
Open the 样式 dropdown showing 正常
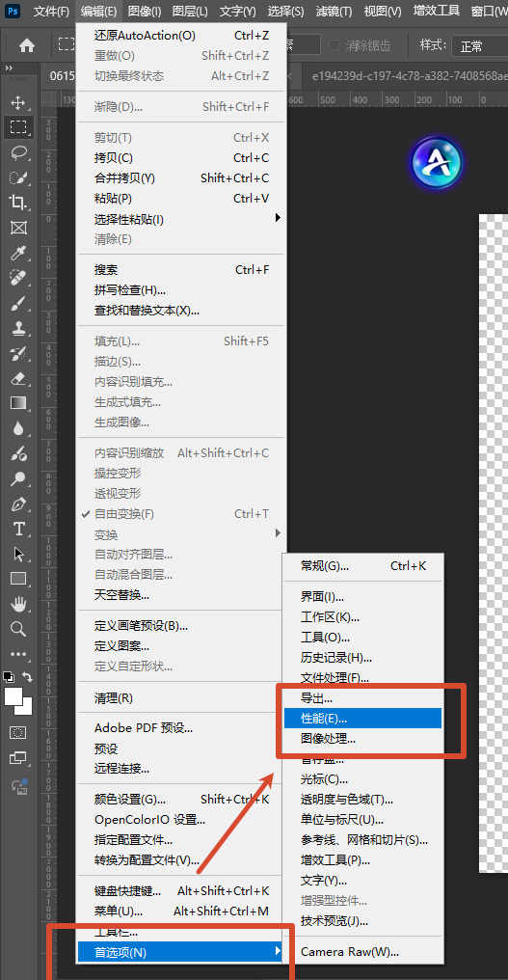coord(482,46)
